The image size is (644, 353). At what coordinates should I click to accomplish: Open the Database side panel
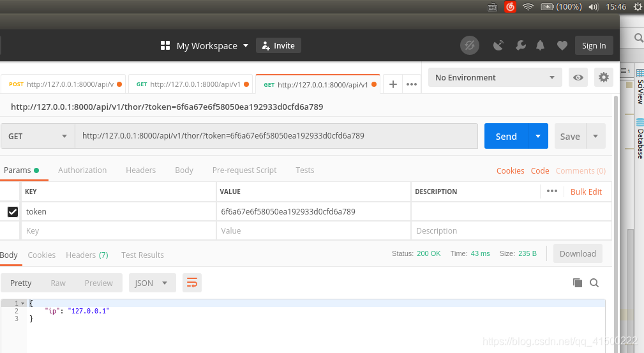(640, 139)
